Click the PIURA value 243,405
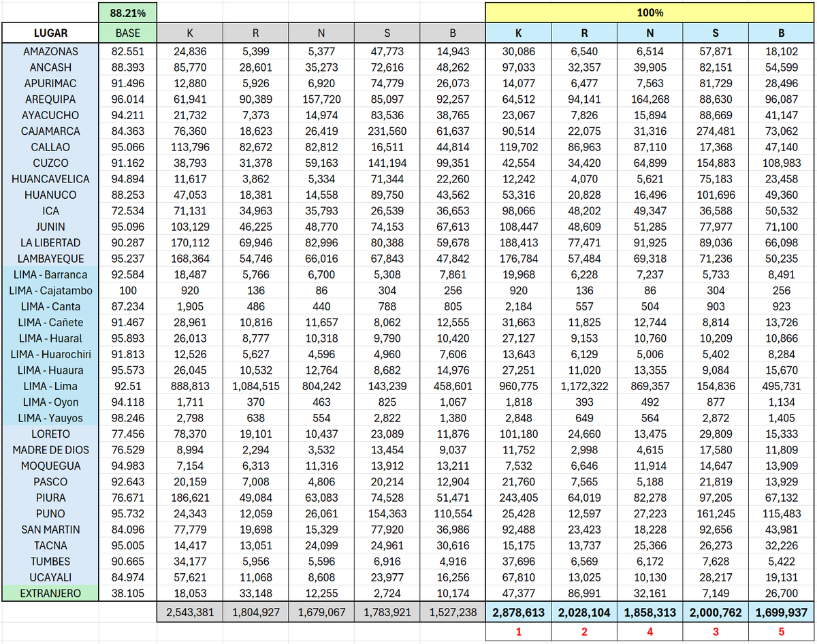This screenshot has width=817, height=644. (519, 498)
